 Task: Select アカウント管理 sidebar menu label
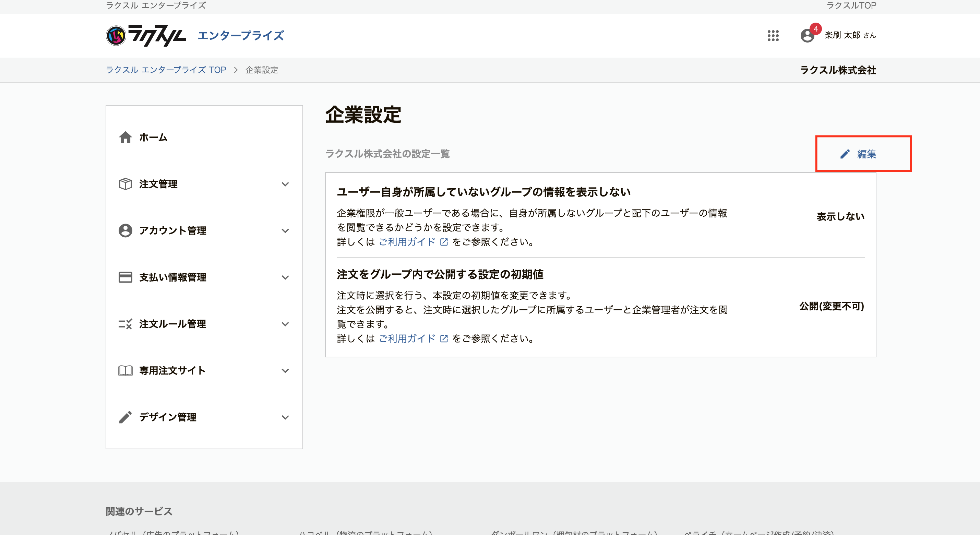coord(173,230)
